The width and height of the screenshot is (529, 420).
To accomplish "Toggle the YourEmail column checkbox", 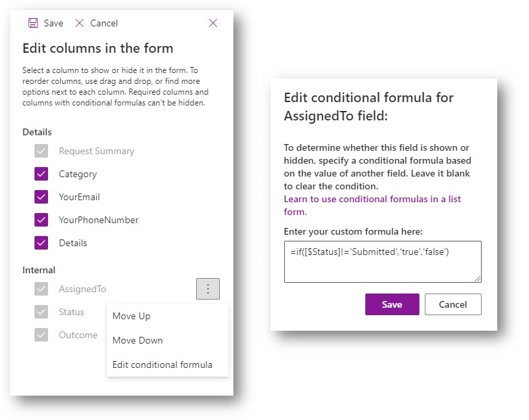I will 41,197.
